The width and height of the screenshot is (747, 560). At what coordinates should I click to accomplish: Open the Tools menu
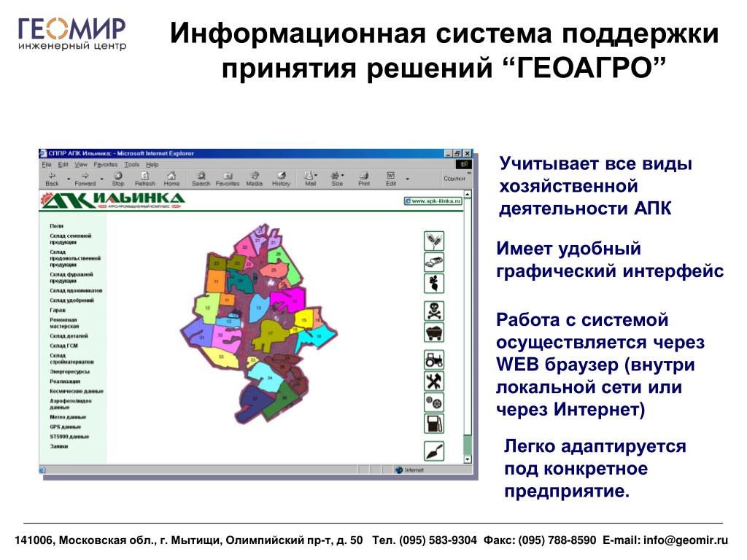coord(131,164)
